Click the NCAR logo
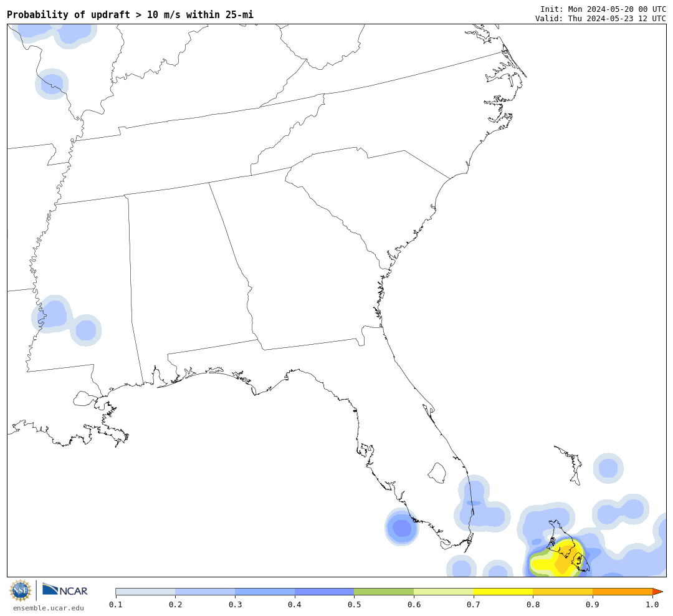The width and height of the screenshot is (673, 616). [65, 590]
